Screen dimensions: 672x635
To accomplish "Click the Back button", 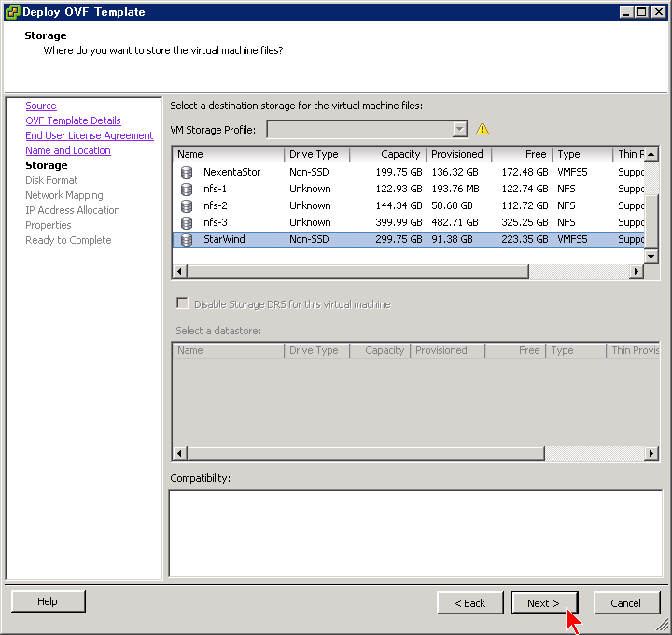I will pyautogui.click(x=470, y=603).
